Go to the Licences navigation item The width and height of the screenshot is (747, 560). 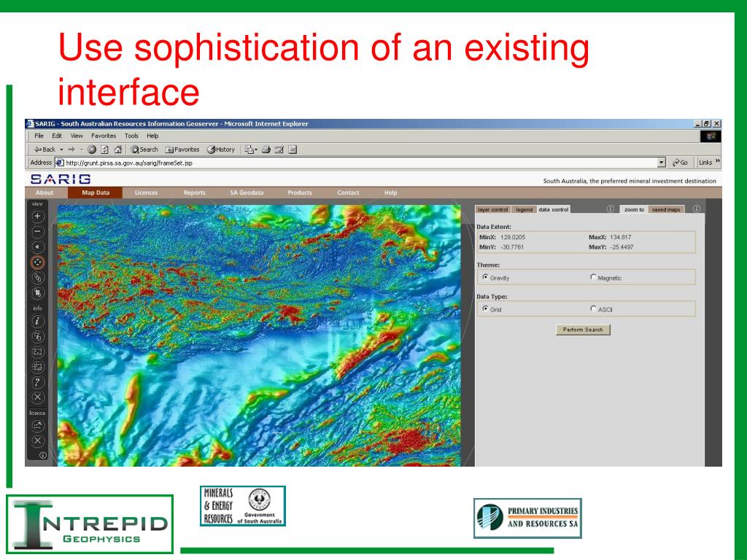pyautogui.click(x=146, y=192)
